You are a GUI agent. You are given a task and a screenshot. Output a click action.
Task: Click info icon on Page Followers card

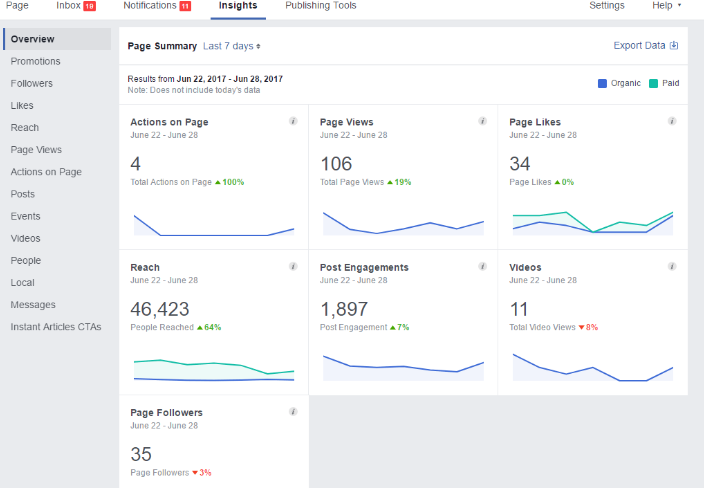293,412
